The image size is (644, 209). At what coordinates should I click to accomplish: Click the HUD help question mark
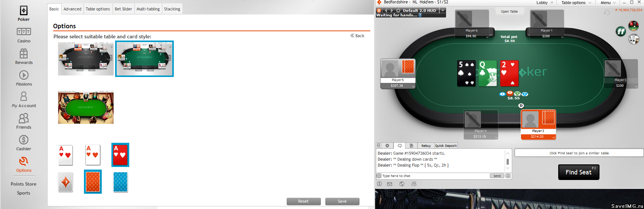pos(420,15)
